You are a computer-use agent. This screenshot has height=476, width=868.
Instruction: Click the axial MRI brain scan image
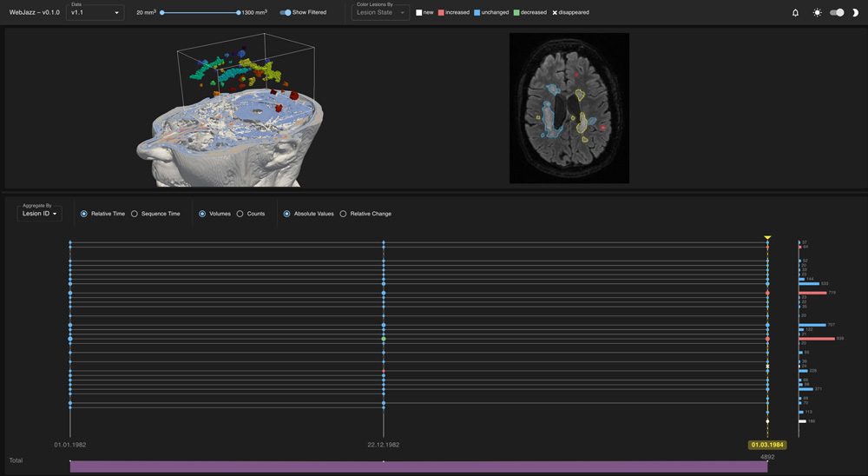(x=569, y=109)
